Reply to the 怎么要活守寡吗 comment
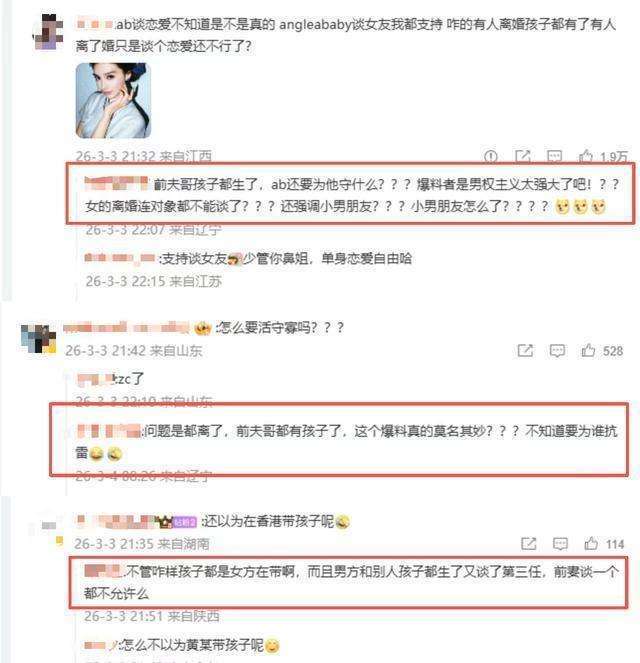Screen dimensions: 640x663 click(x=557, y=351)
